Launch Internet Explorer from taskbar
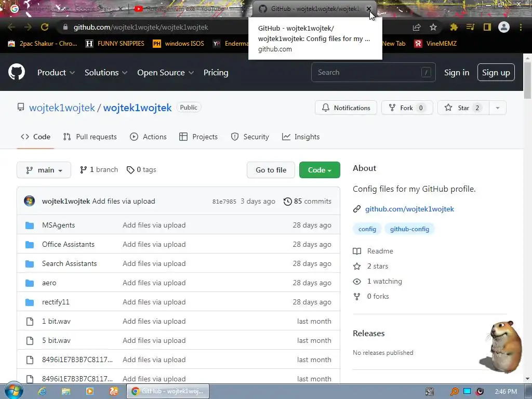The image size is (532, 399). pos(42,391)
